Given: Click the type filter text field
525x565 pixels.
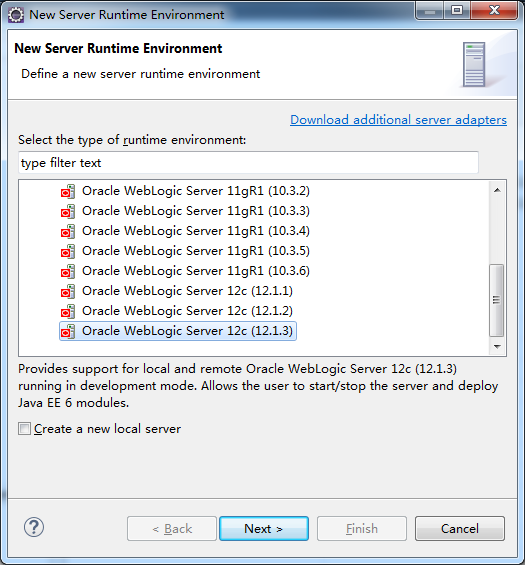Looking at the screenshot, I should (248, 163).
